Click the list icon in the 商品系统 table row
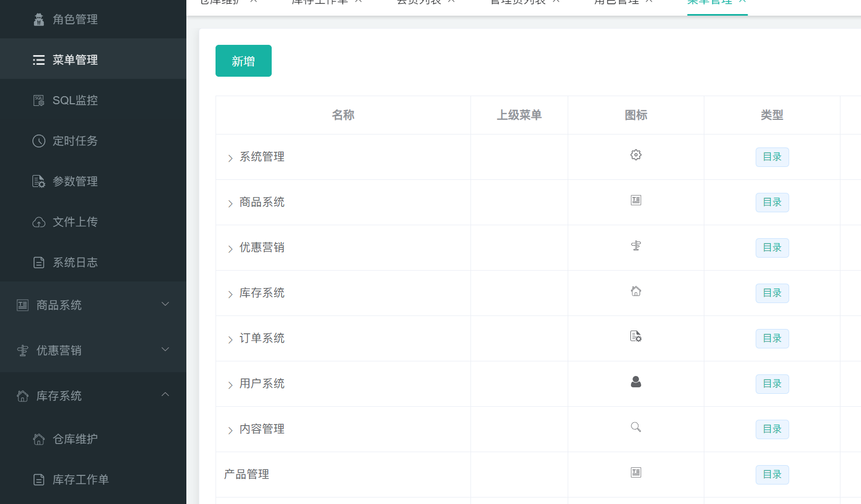The width and height of the screenshot is (861, 504). [636, 200]
